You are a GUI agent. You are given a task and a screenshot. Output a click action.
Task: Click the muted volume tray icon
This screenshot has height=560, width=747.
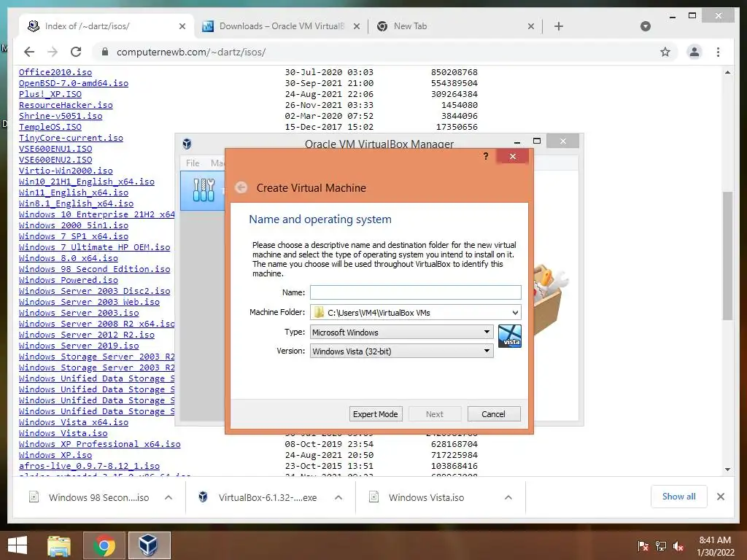678,546
